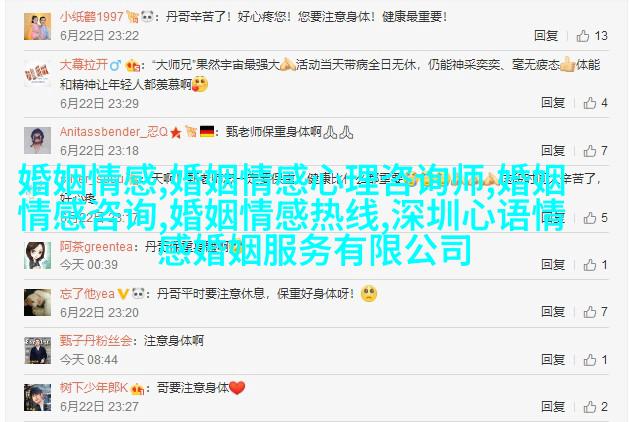Click thumbs-up on 树下少年郎K's comment
Screen dimensions: 630x422
click(x=589, y=407)
